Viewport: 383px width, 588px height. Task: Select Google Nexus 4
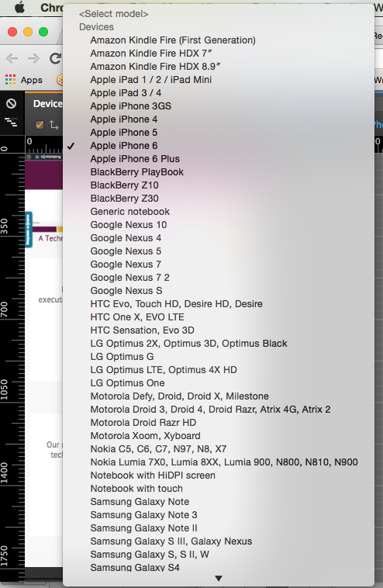tap(219, 237)
